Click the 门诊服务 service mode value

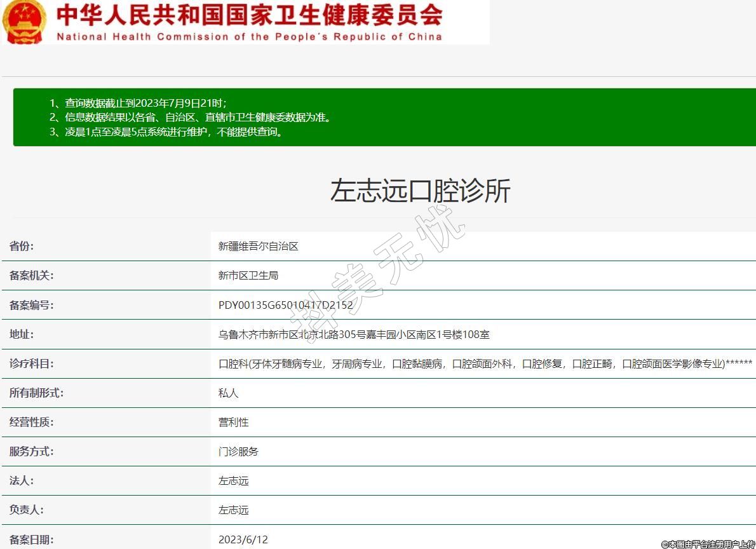(238, 451)
